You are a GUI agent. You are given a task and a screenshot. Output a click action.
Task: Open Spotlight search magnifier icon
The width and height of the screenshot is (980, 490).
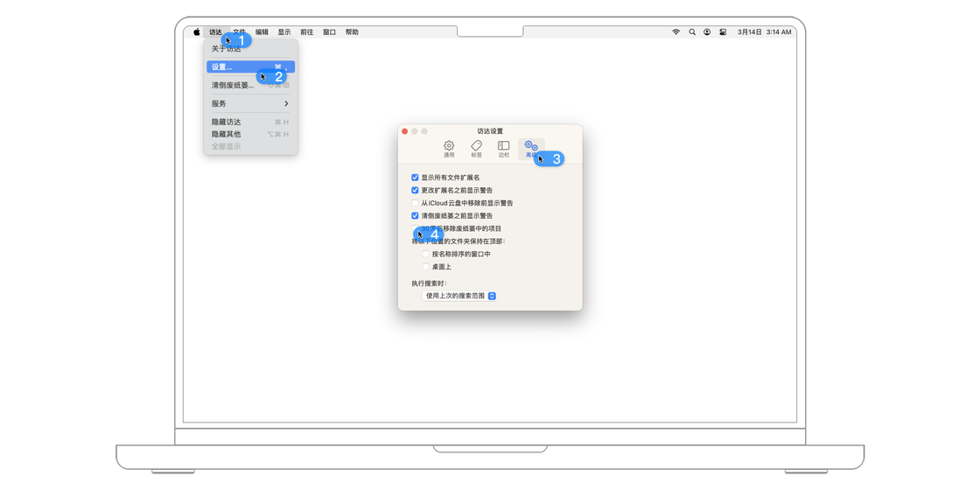tap(692, 31)
